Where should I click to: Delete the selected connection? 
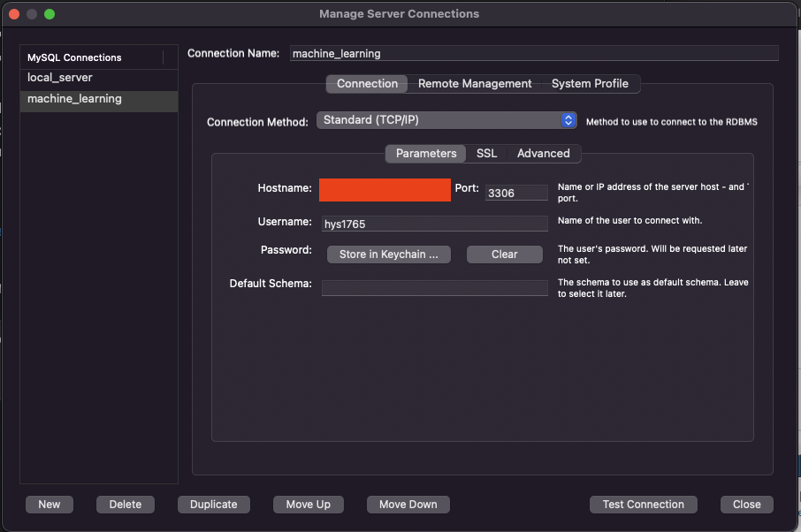coord(126,505)
